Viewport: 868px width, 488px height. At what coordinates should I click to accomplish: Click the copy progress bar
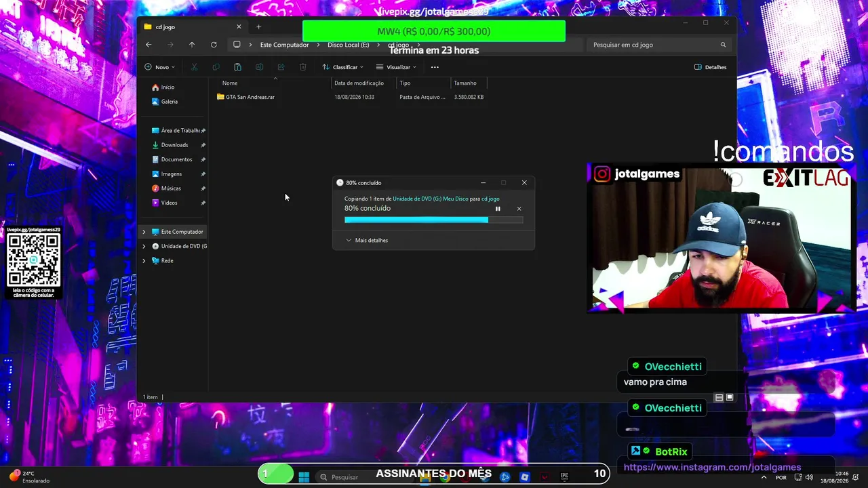[x=434, y=220]
